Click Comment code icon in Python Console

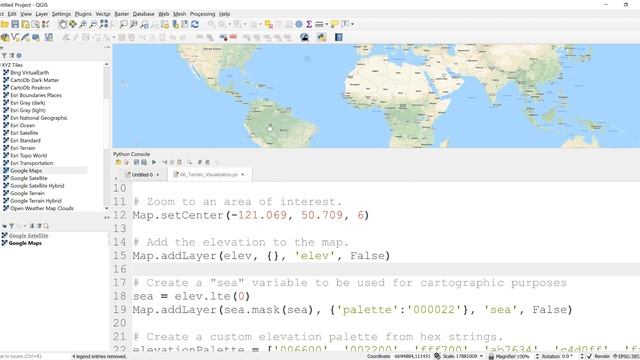click(200, 162)
